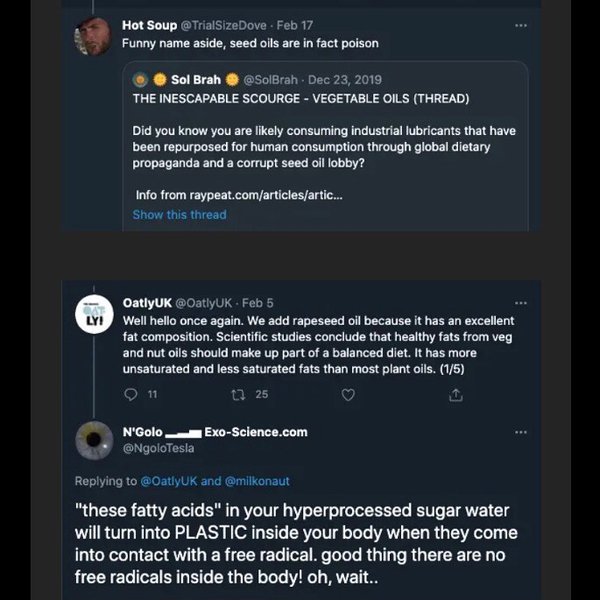Viewport: 600px width, 600px height.
Task: Open the more options menu on Hot Soup's tweet
Action: coord(520,25)
